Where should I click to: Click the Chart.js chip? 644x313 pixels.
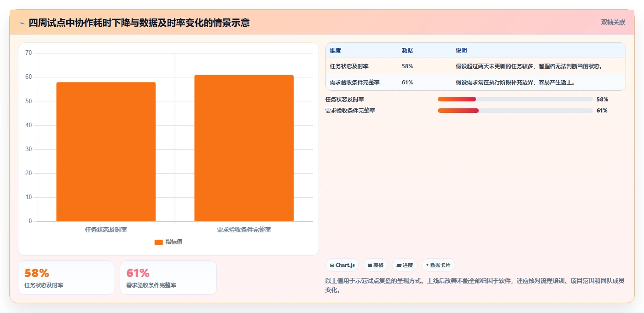tap(342, 265)
